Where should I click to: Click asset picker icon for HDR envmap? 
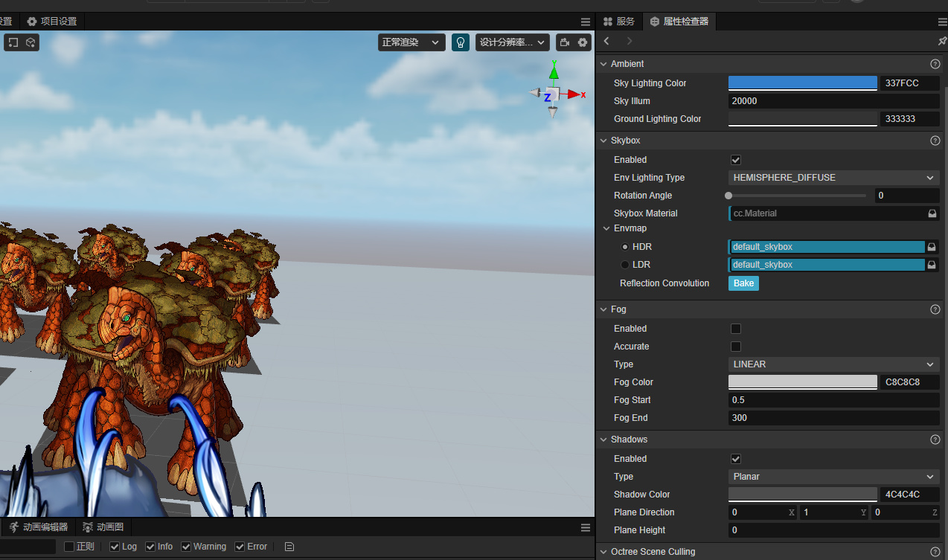click(932, 247)
